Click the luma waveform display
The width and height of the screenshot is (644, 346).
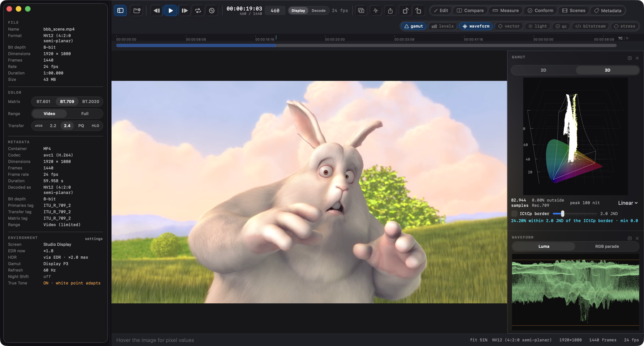[x=575, y=292]
